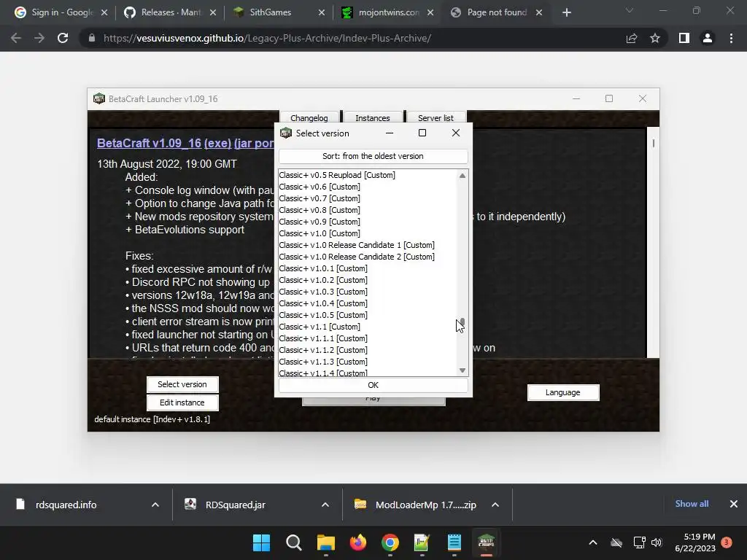Expand options for ModLoaderMp zip download
The image size is (747, 560).
pos(495,505)
